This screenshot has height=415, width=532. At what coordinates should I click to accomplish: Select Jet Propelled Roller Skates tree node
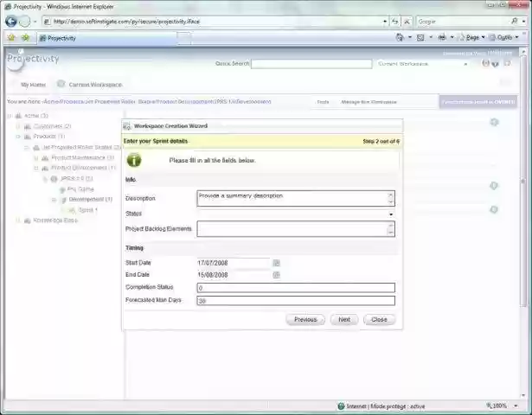[x=81, y=147]
